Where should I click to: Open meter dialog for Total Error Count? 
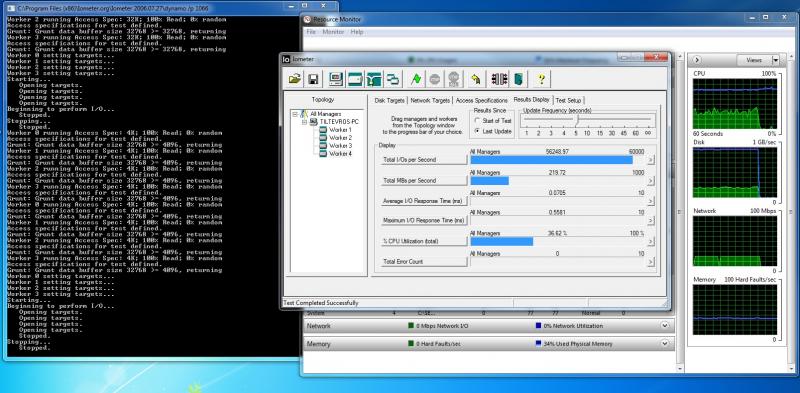pyautogui.click(x=651, y=262)
